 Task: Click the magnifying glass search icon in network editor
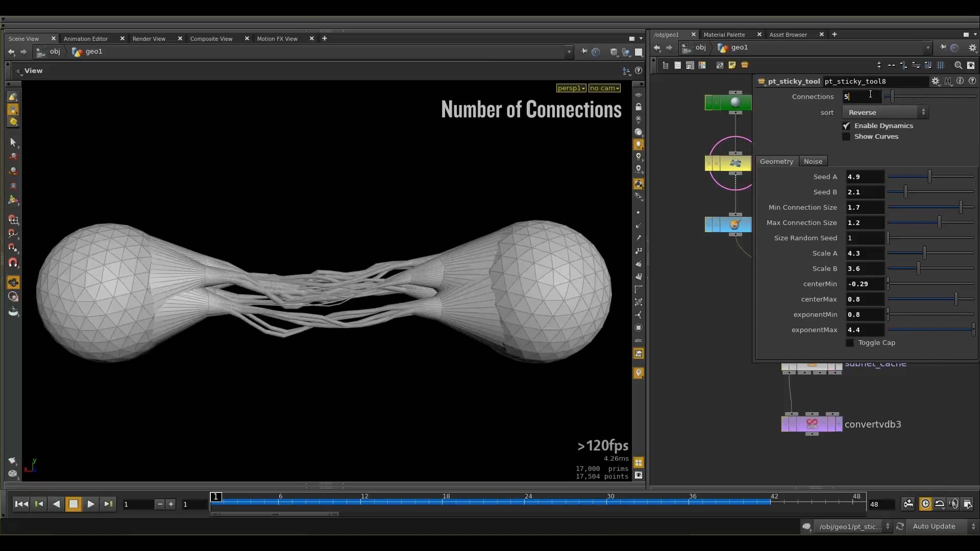point(959,65)
